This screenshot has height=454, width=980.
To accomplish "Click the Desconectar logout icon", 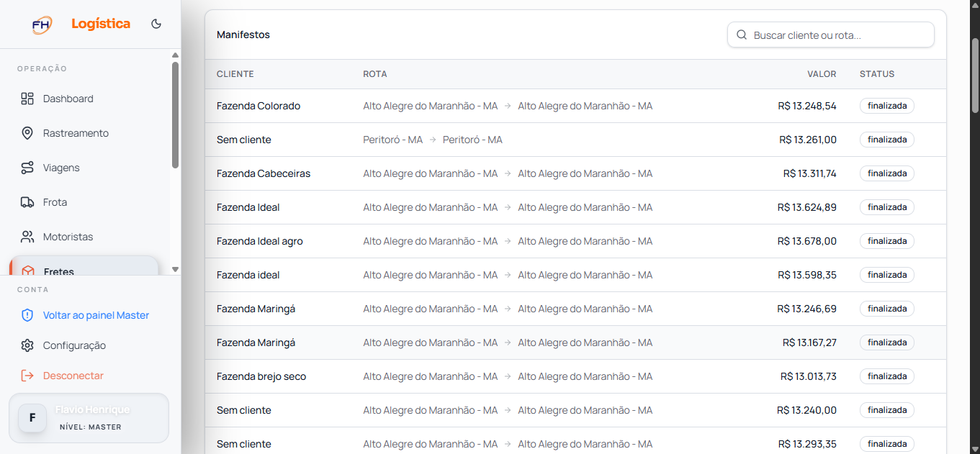I will 27,376.
